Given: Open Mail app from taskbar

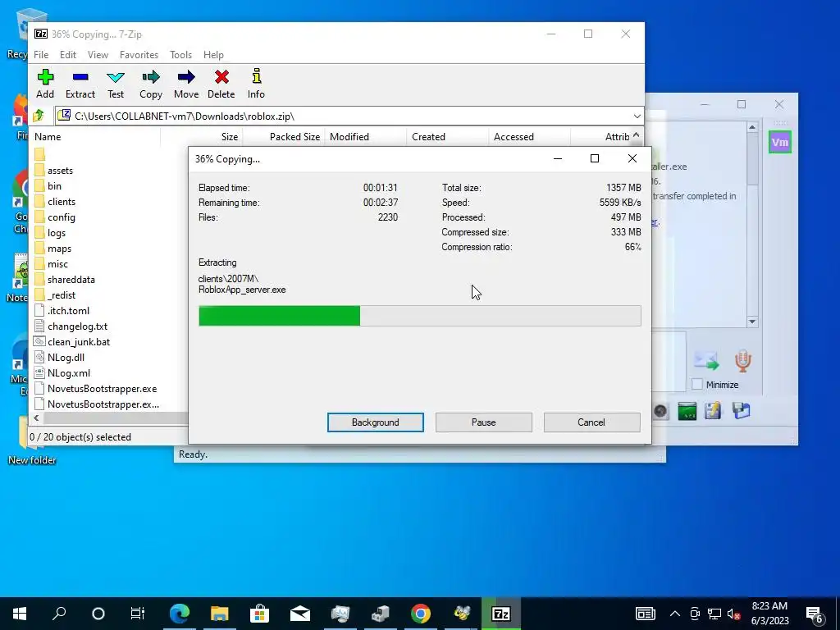Looking at the screenshot, I should point(300,614).
